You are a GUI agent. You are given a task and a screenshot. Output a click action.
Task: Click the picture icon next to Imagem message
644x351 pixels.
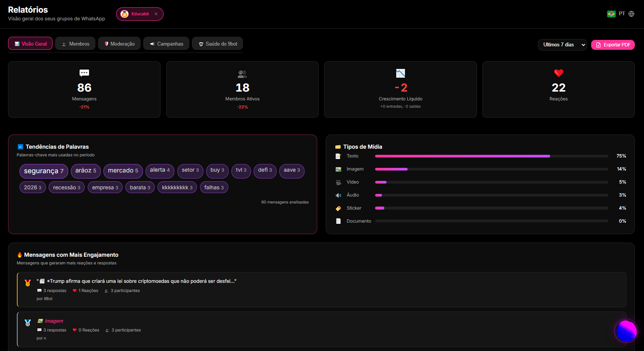click(x=40, y=321)
